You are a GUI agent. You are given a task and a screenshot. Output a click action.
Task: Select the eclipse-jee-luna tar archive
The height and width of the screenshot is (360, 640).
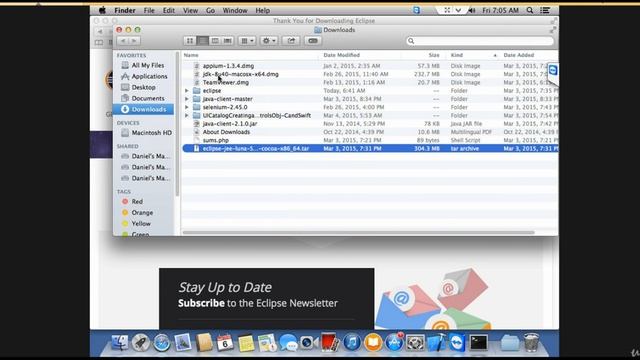[370, 149]
